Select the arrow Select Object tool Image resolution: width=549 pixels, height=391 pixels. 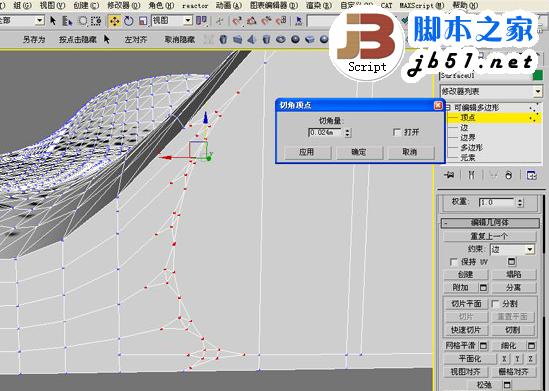click(53, 21)
